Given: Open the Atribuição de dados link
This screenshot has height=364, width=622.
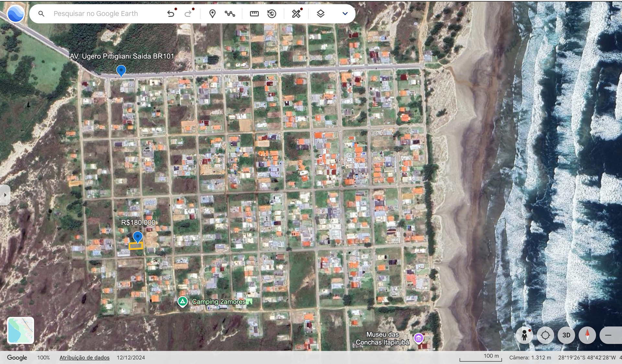Looking at the screenshot, I should click(x=84, y=358).
